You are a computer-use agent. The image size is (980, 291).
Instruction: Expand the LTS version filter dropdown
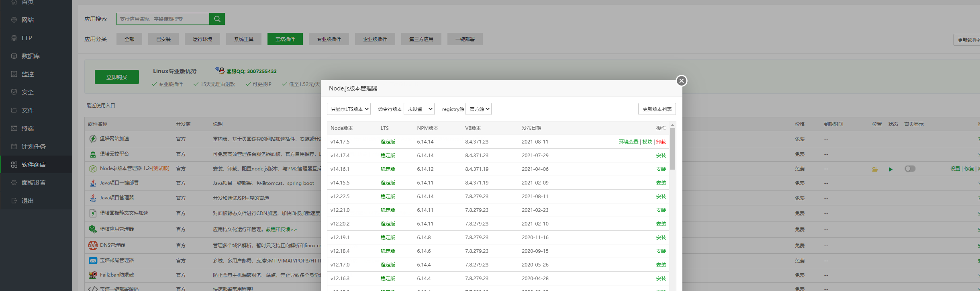(349, 109)
